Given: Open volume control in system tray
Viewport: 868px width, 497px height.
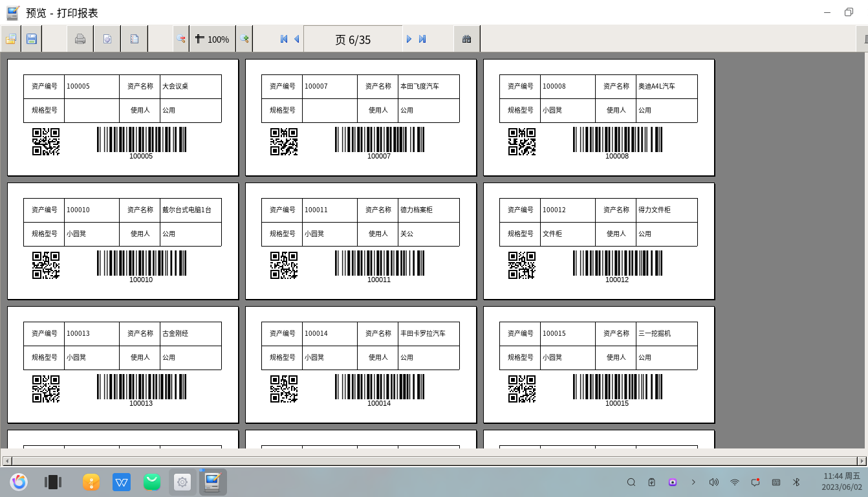Looking at the screenshot, I should [714, 482].
